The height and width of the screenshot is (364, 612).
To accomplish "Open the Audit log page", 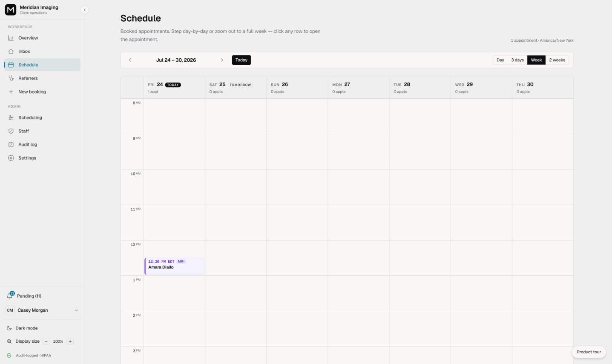I will 42,145.
